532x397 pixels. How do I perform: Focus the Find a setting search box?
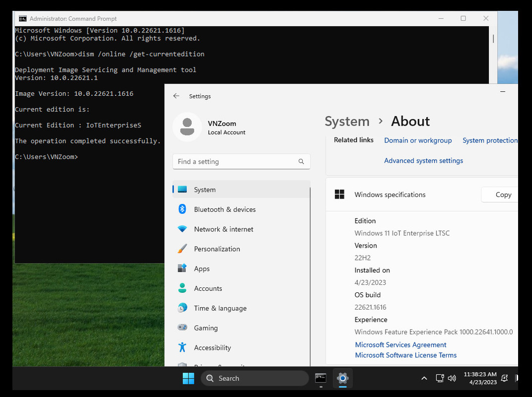[241, 161]
